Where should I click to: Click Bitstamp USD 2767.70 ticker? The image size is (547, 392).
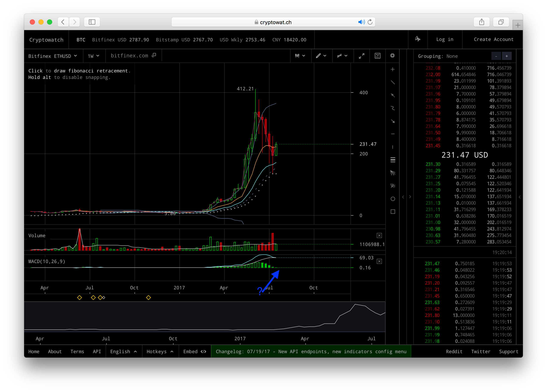184,40
